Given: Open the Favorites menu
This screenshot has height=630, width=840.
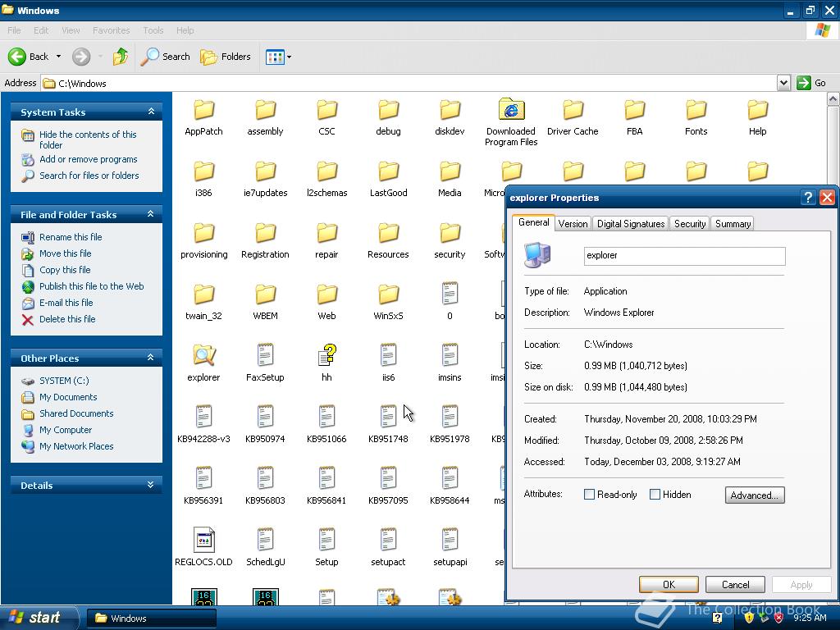Looking at the screenshot, I should [111, 30].
